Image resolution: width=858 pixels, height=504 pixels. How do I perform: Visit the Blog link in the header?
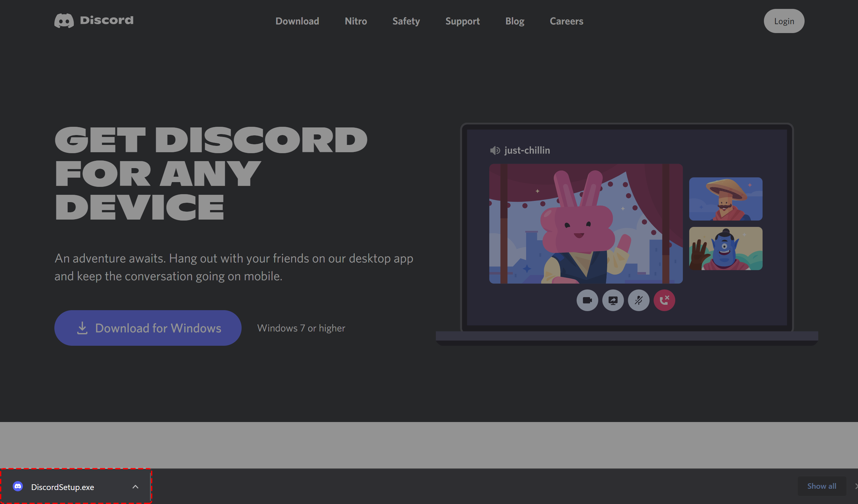(514, 21)
